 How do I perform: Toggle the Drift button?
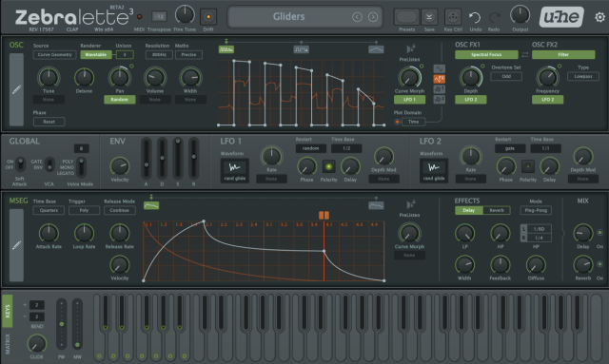pos(208,17)
